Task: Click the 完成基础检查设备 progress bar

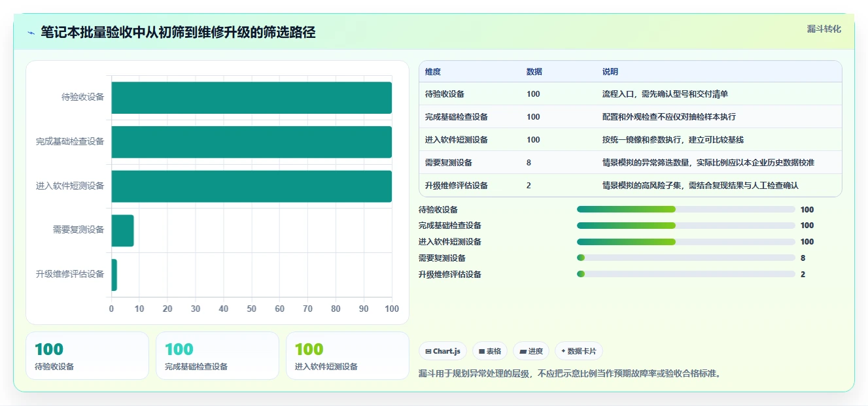Action: click(686, 226)
